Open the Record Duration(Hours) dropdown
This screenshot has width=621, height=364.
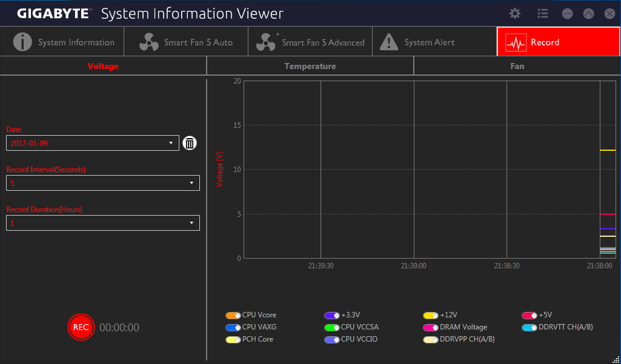pos(103,223)
